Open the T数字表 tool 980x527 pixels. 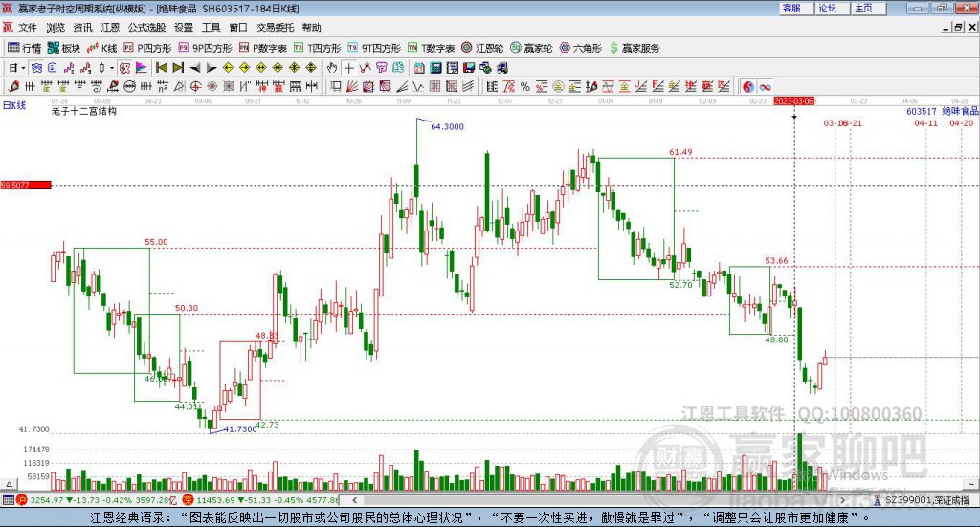(432, 48)
